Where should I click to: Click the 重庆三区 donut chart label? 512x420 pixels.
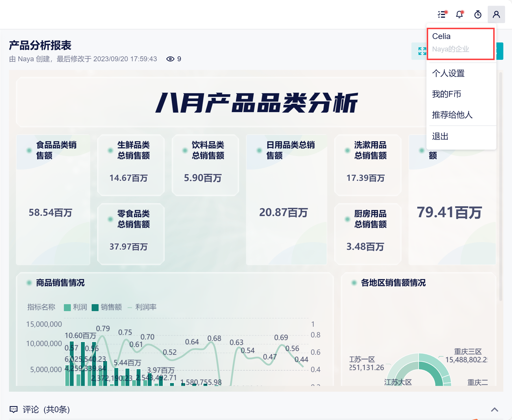(468, 352)
